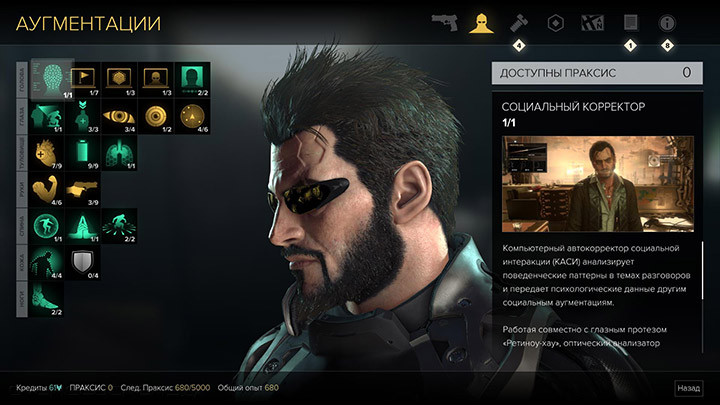Screen dimensions: 720x405
Task: Select the health cross eye-row augmentation 3/3
Action: 83,116
